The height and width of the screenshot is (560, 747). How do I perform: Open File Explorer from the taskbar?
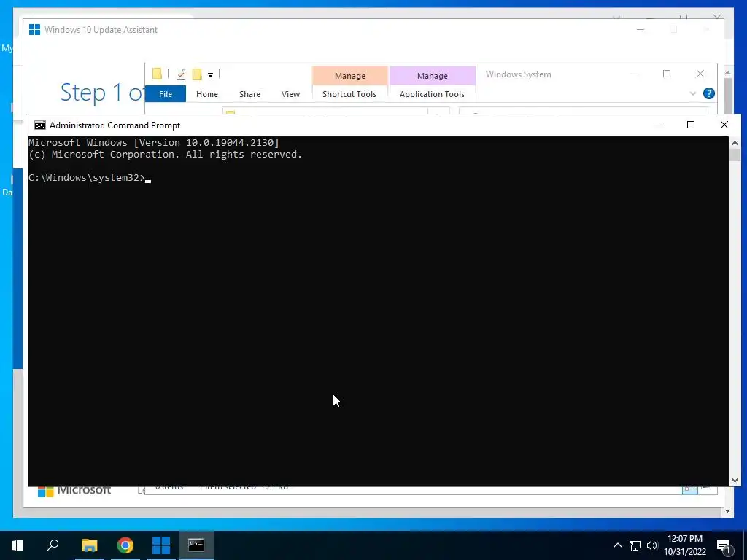click(90, 545)
